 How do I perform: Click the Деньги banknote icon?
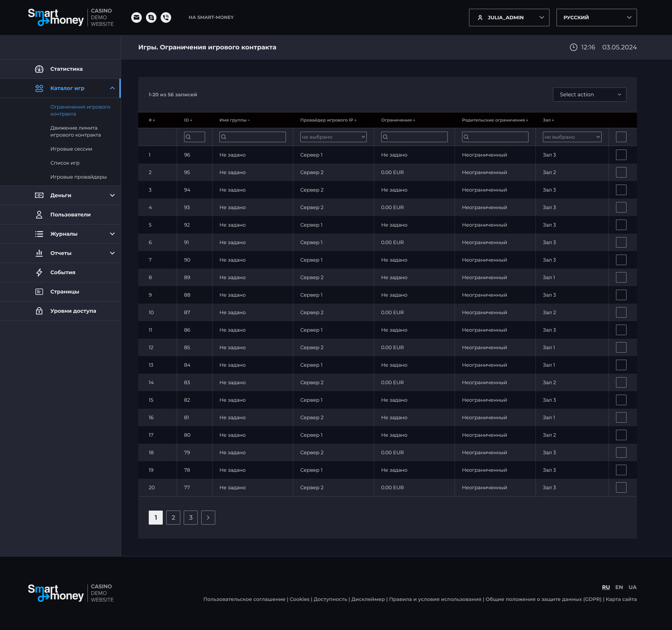[x=39, y=195]
